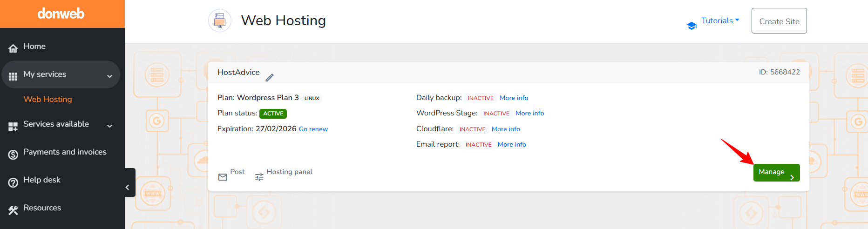
Task: Click the HostAdvice service name
Action: pyautogui.click(x=238, y=72)
